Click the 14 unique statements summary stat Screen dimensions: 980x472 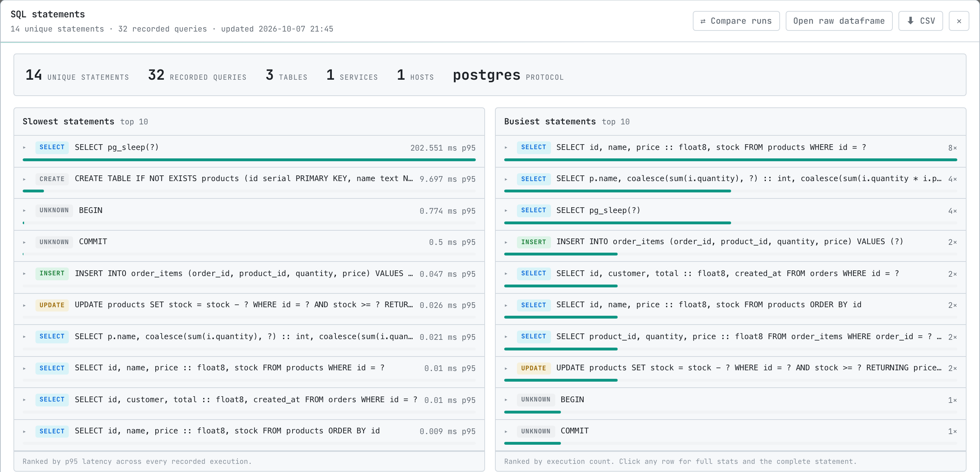coord(77,75)
